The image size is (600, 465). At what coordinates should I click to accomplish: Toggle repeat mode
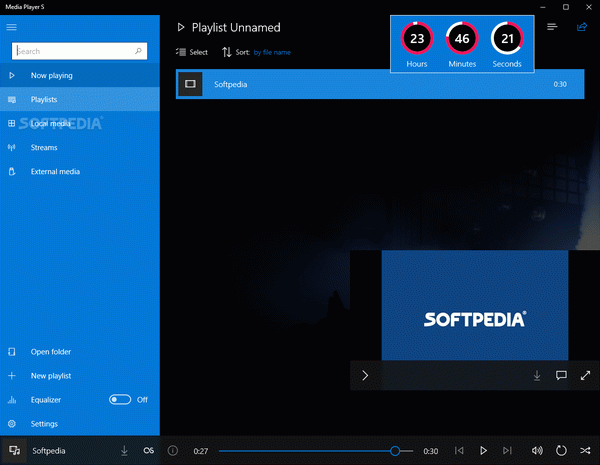click(x=561, y=450)
